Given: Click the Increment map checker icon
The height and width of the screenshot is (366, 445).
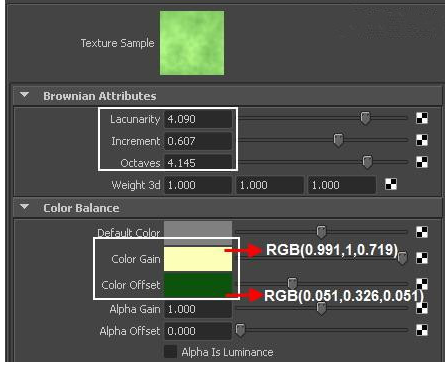Looking at the screenshot, I should tap(422, 140).
